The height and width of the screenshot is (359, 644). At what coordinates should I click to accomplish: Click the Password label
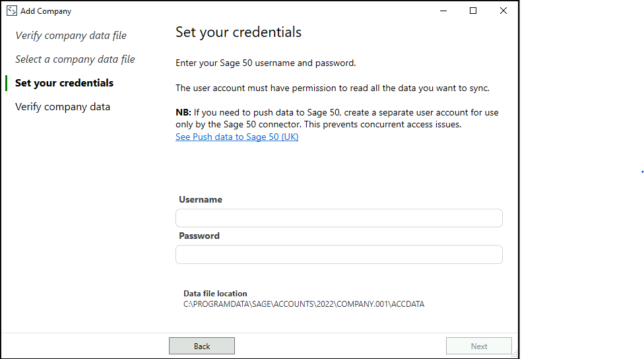(199, 236)
